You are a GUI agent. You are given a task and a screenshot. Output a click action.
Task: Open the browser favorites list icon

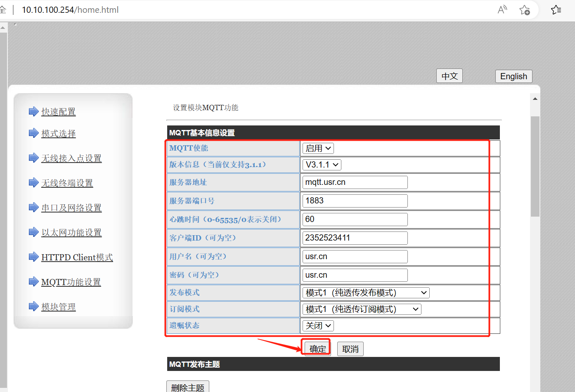tap(556, 9)
